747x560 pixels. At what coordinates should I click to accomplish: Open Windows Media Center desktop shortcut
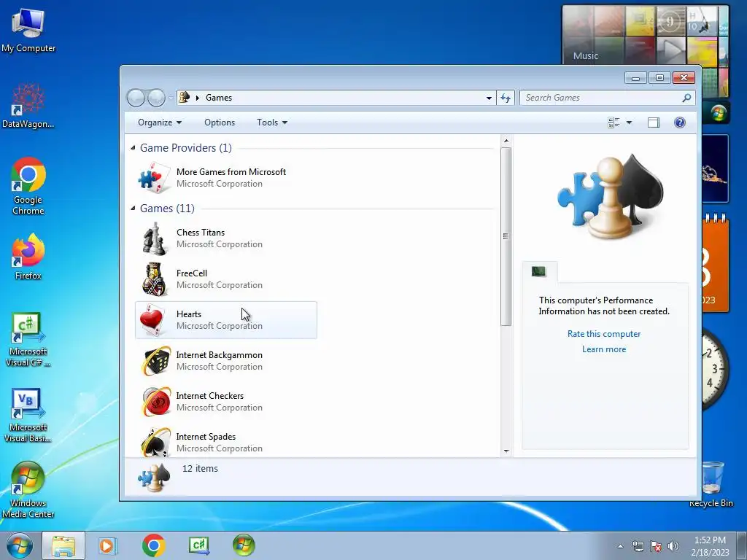click(x=28, y=489)
